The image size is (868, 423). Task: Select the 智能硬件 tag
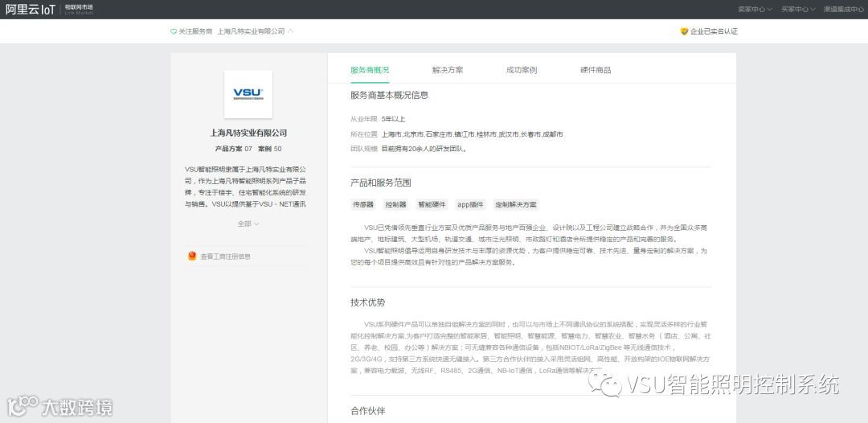432,204
